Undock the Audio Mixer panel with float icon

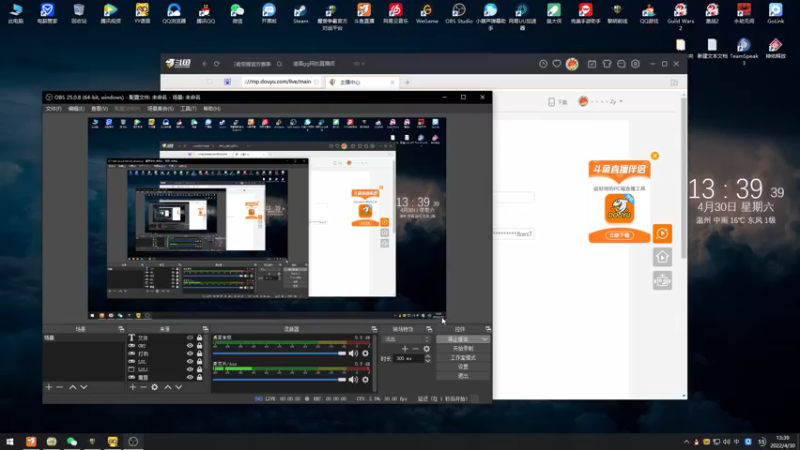[x=374, y=329]
